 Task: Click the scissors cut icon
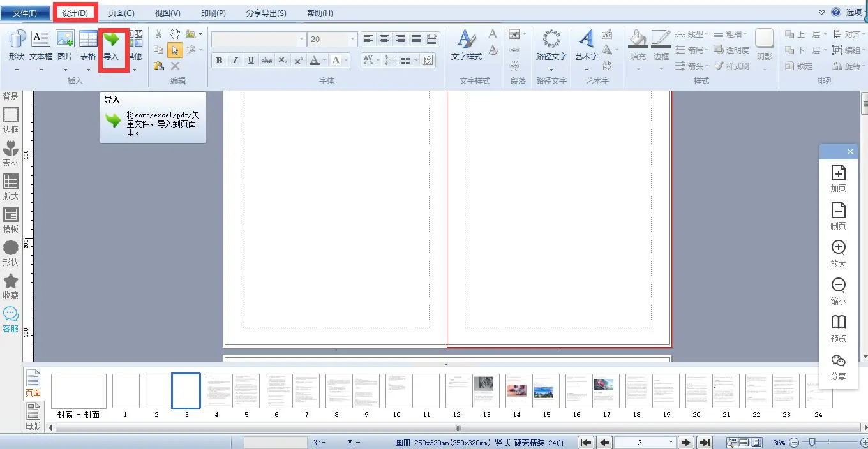click(159, 34)
